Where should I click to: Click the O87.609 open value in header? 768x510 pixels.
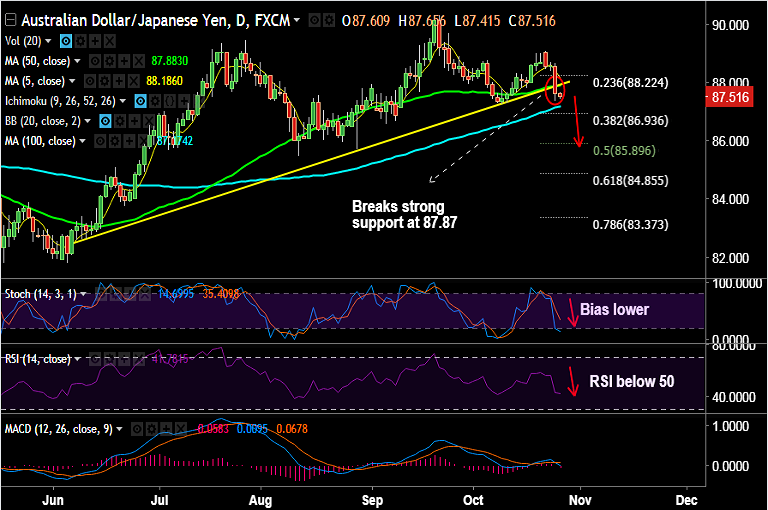click(366, 21)
